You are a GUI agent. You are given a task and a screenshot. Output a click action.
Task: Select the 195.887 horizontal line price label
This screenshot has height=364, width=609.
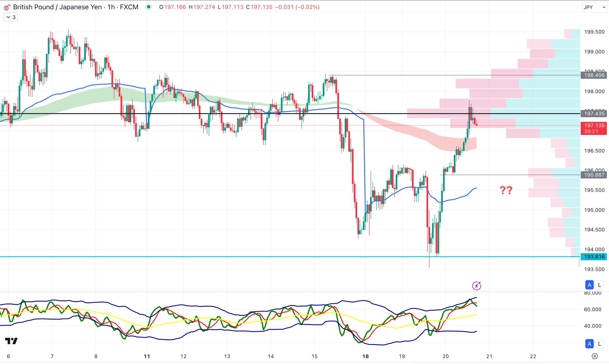(x=594, y=175)
